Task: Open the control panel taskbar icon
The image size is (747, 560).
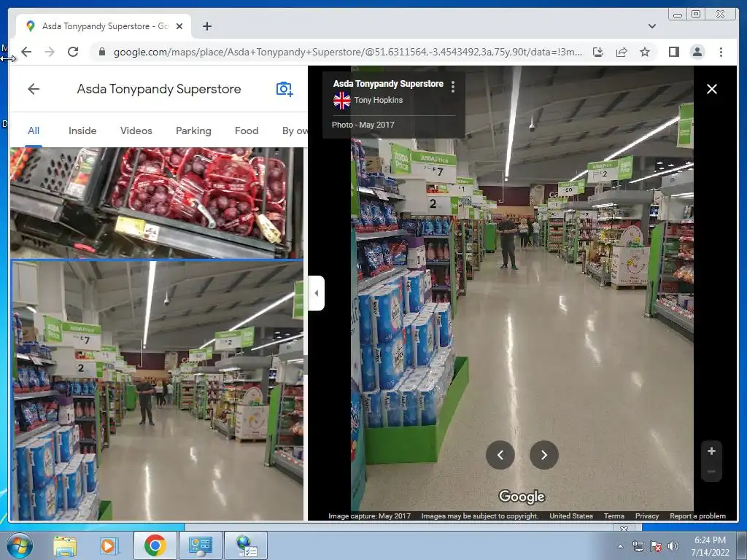Action: [200, 545]
